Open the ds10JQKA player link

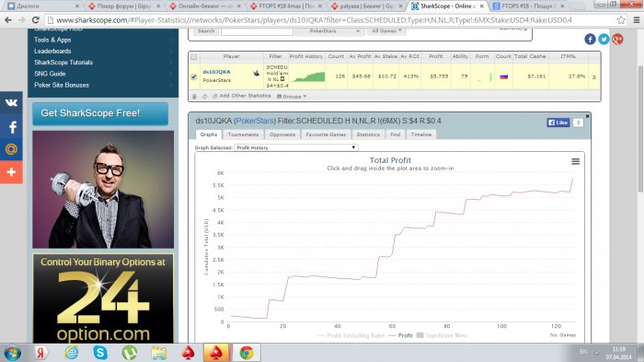point(216,72)
